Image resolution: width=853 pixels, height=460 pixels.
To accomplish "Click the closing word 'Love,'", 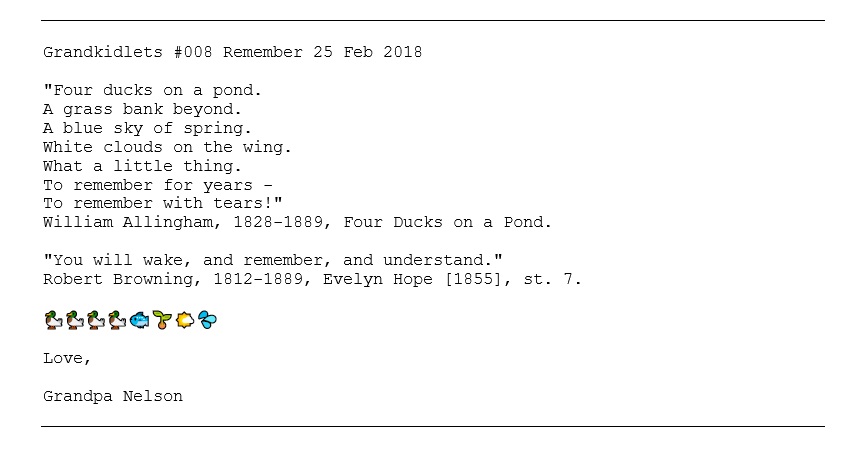I will pyautogui.click(x=67, y=358).
